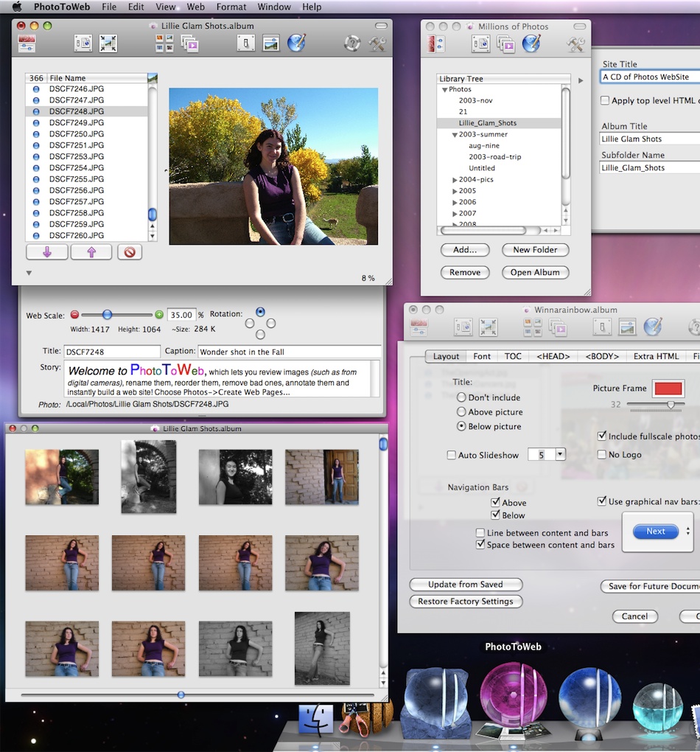The image size is (700, 752).
Task: Click the single switch icon in Lillie Glam Shots toolbar
Action: point(246,43)
